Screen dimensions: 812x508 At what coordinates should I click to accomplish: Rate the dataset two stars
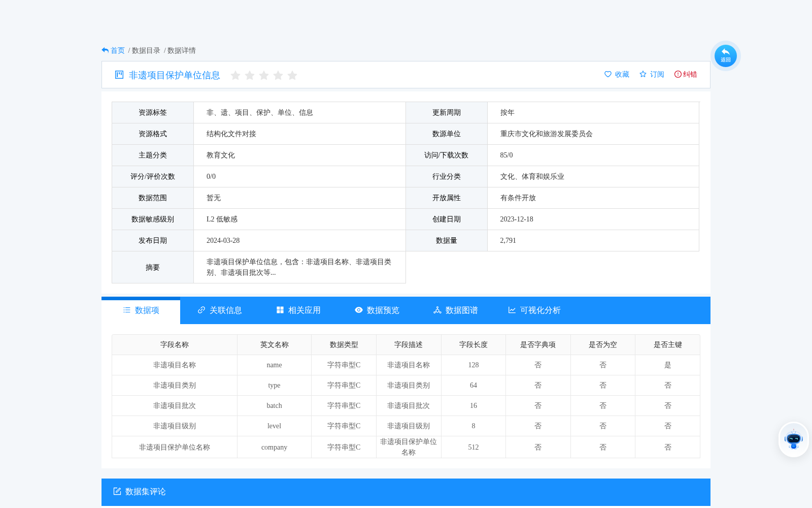(250, 75)
